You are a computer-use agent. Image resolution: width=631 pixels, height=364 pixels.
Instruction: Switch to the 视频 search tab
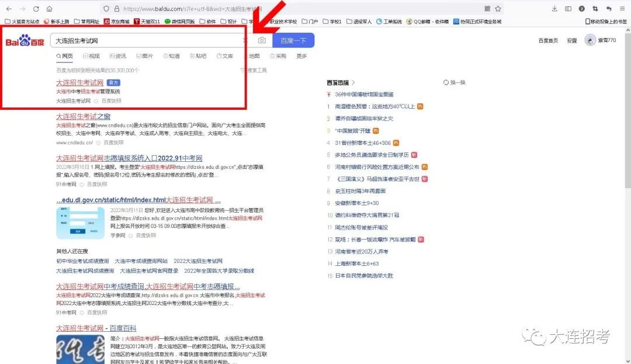point(92,56)
